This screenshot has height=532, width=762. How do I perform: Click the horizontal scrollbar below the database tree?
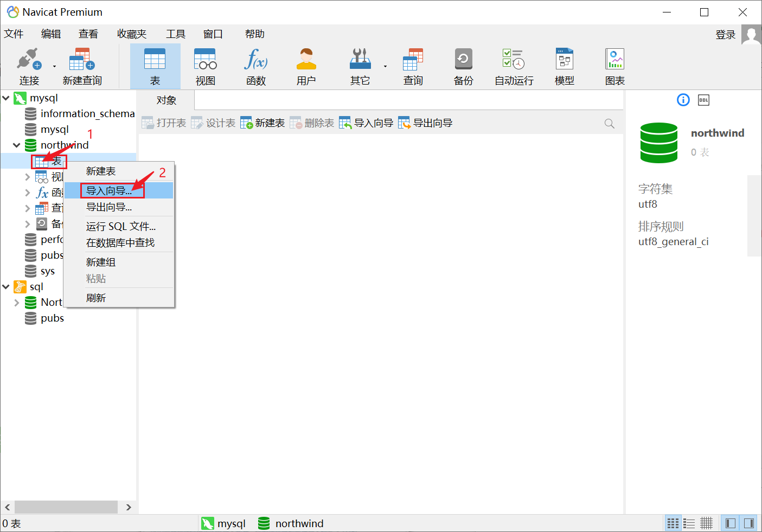(66, 507)
